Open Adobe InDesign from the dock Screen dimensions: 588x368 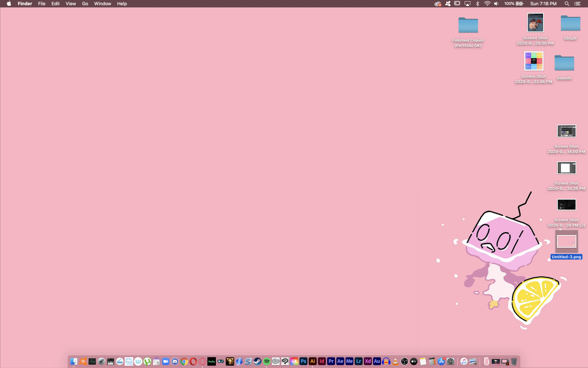(322, 362)
